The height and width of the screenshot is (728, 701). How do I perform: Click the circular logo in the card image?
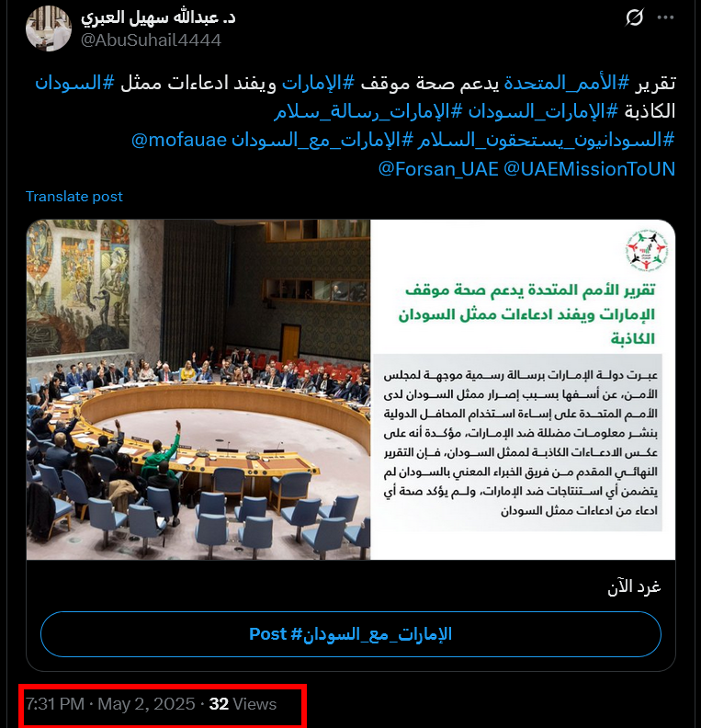[x=646, y=250]
